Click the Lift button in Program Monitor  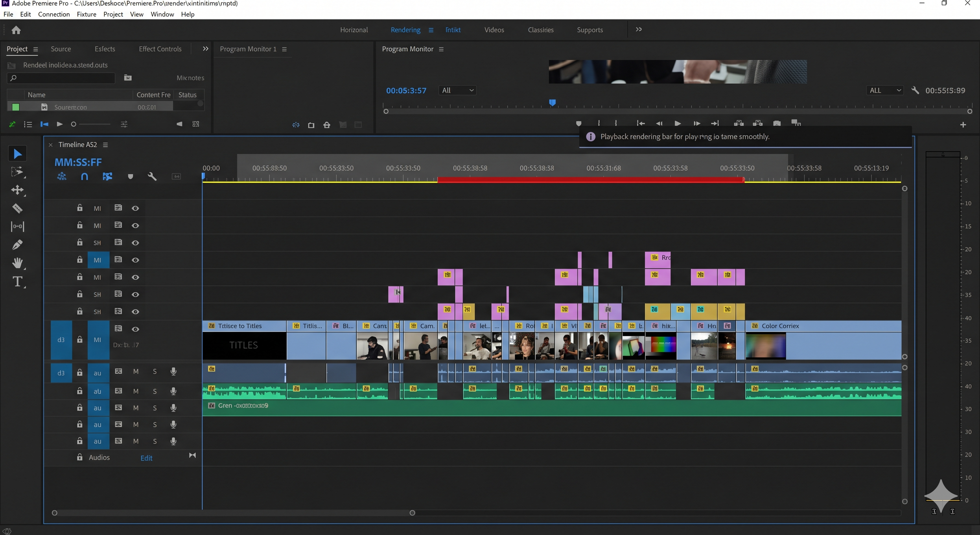[x=738, y=123]
